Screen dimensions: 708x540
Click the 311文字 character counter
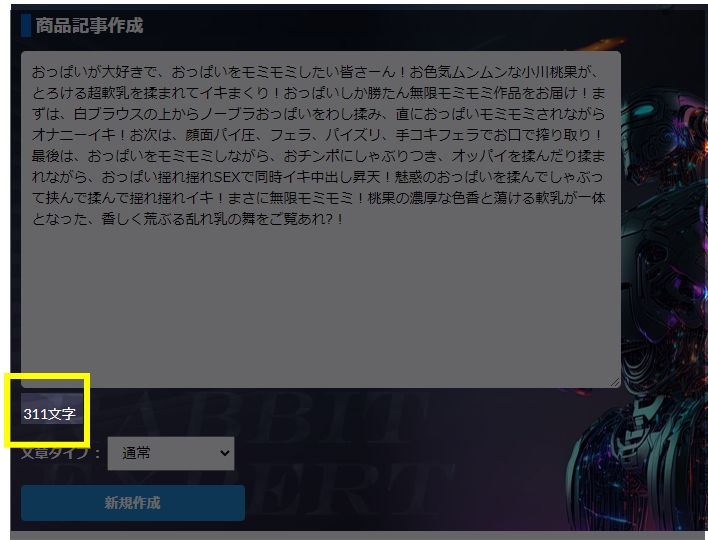point(49,413)
